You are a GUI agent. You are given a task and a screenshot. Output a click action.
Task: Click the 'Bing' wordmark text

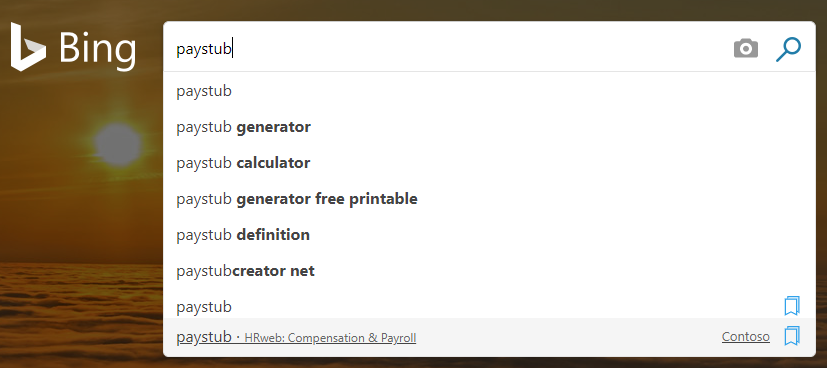(98, 49)
